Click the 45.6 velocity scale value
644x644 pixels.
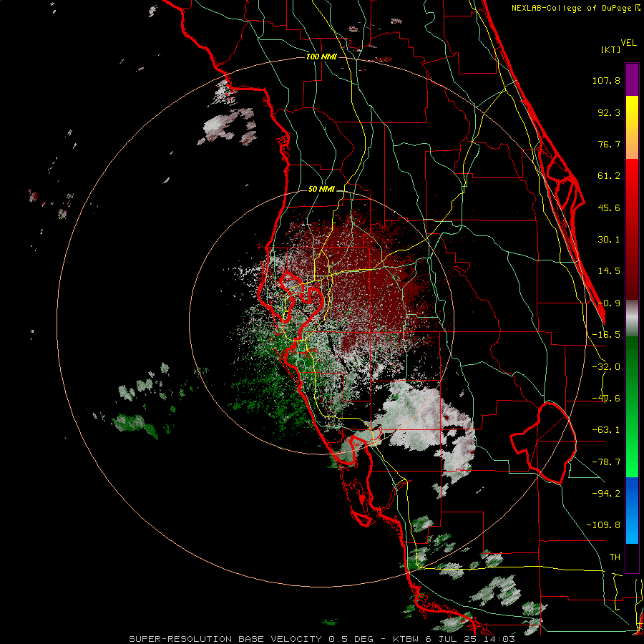(609, 208)
